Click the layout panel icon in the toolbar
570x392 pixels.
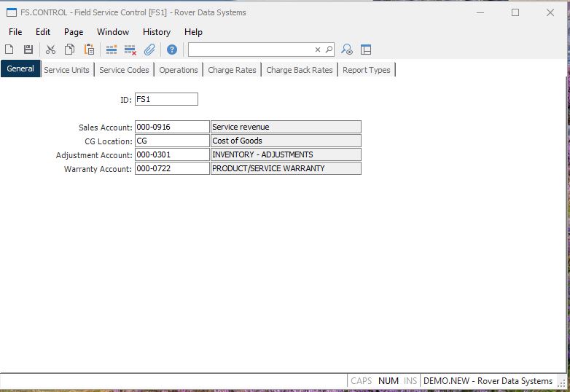[366, 50]
